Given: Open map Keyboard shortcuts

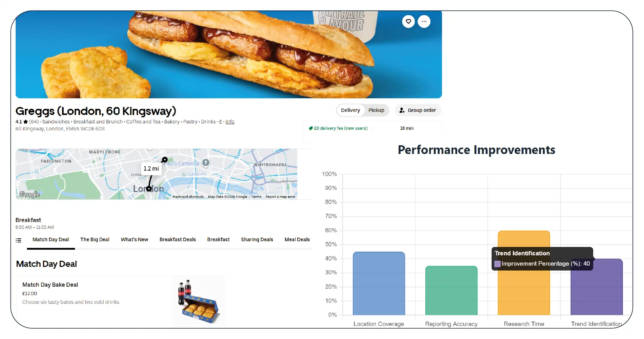Looking at the screenshot, I should coord(188,197).
